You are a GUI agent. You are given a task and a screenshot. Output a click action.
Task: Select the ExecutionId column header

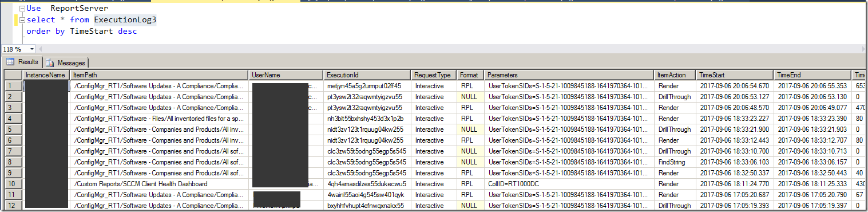pos(367,75)
